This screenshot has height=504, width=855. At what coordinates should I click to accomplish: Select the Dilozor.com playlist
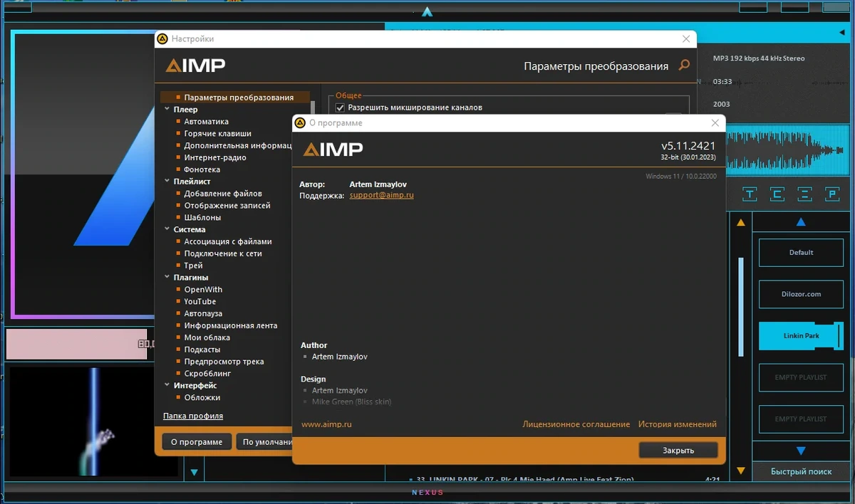(801, 294)
